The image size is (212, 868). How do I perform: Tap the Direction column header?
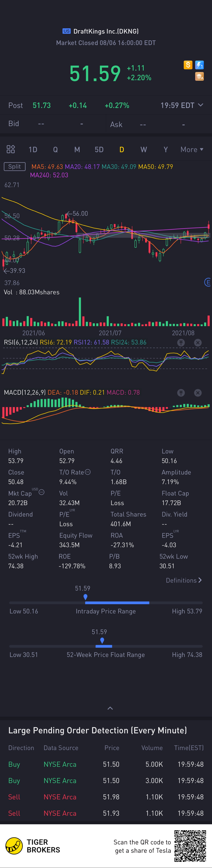point(21,748)
